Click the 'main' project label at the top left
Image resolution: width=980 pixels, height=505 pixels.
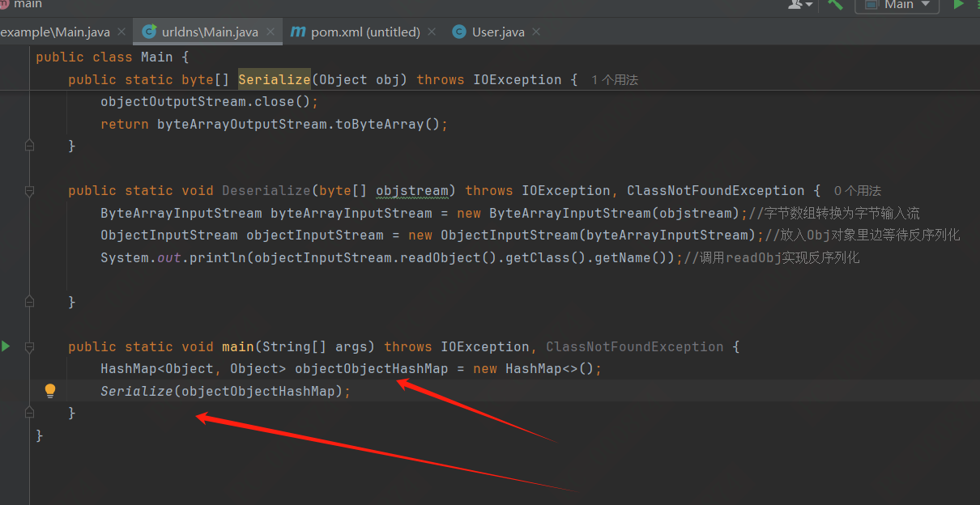coord(28,5)
